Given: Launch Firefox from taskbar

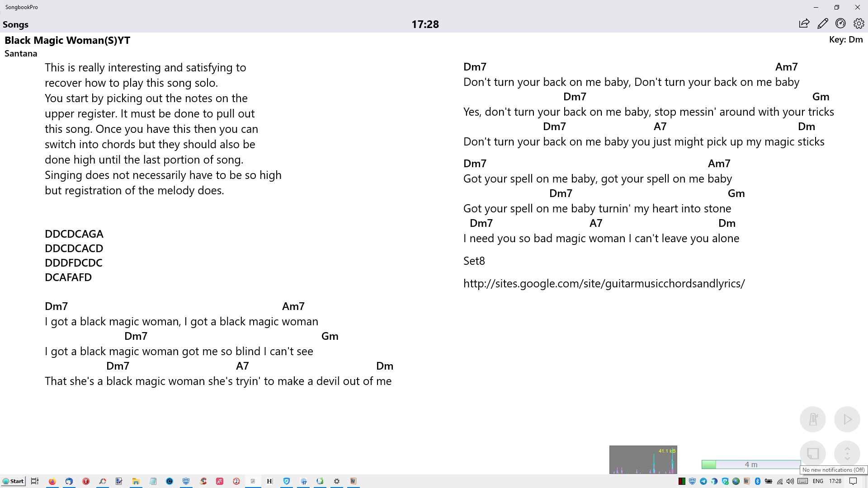Looking at the screenshot, I should click(x=52, y=481).
